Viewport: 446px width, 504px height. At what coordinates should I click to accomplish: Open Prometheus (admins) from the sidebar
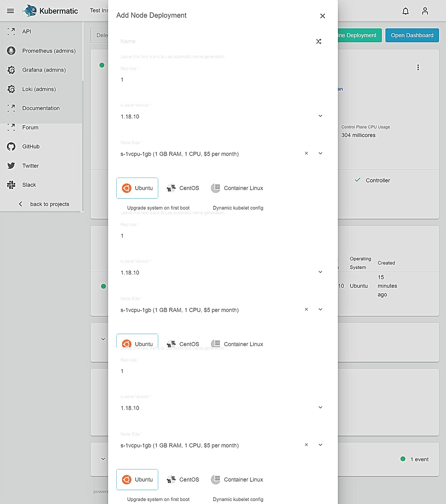(x=49, y=51)
